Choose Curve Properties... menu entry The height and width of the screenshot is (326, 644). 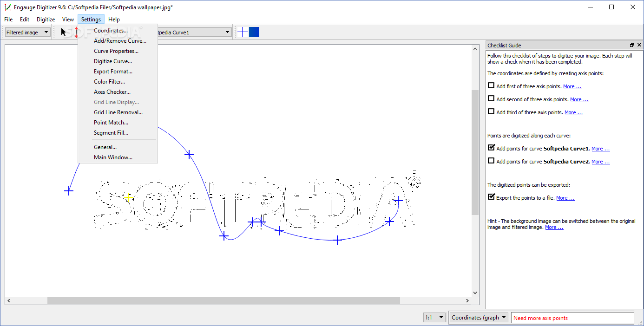click(x=118, y=51)
